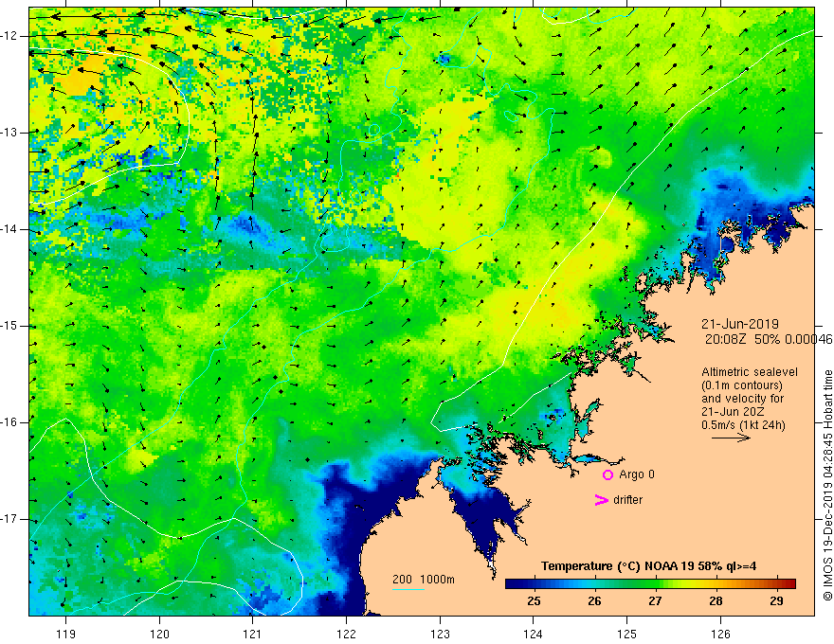The width and height of the screenshot is (834, 644).
Task: Click the 'drifter' legend label
Action: 627,500
